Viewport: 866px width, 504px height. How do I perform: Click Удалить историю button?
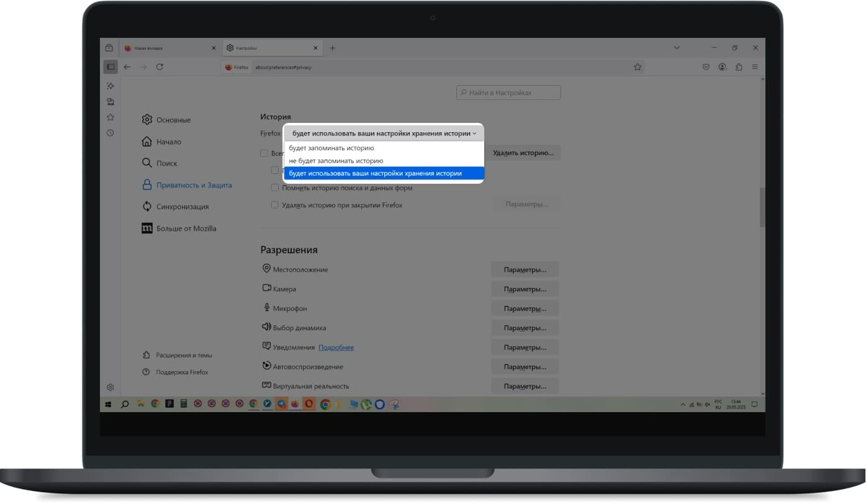(523, 153)
